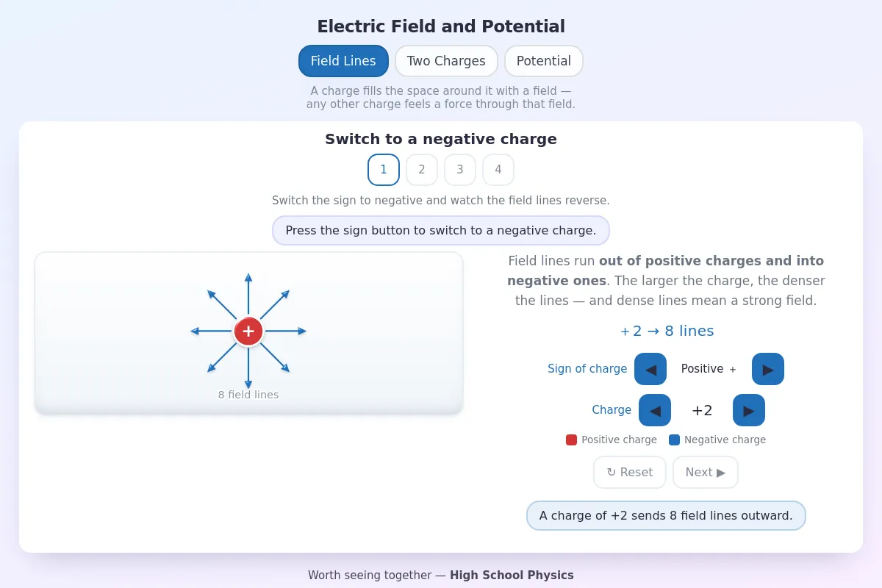The width and height of the screenshot is (882, 588).
Task: Choose step 4 in the sequence
Action: tap(498, 170)
